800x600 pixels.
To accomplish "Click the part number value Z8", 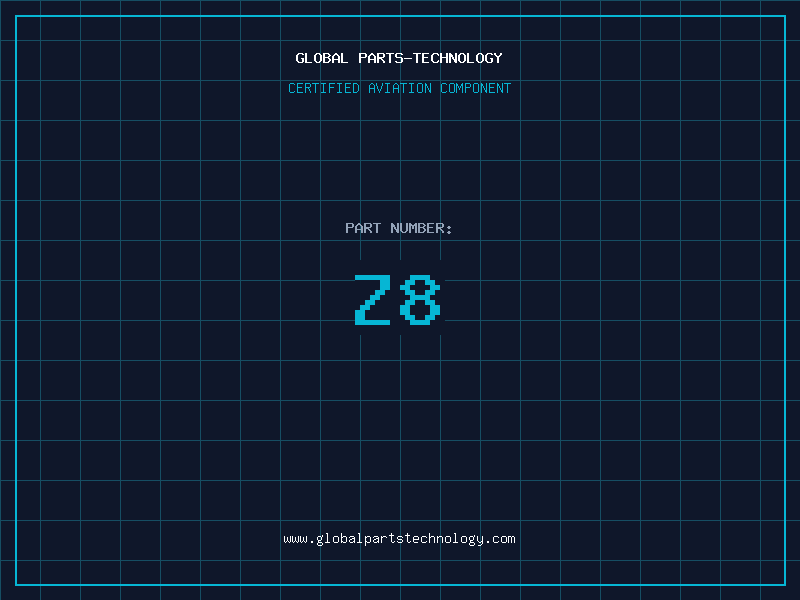I will point(397,299).
